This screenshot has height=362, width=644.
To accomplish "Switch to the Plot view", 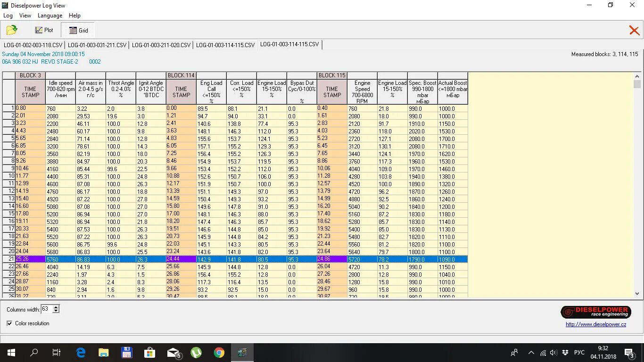I will pos(44,30).
